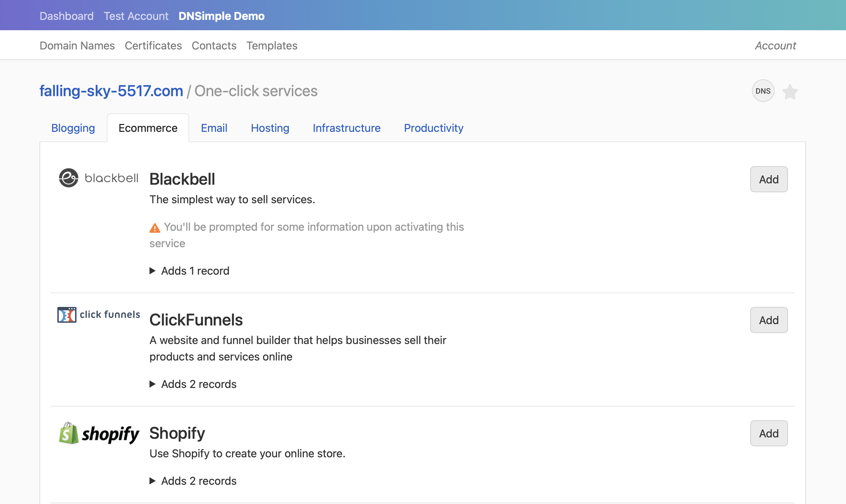
Task: Open the falling-sky-5517.com domain link
Action: point(111,90)
